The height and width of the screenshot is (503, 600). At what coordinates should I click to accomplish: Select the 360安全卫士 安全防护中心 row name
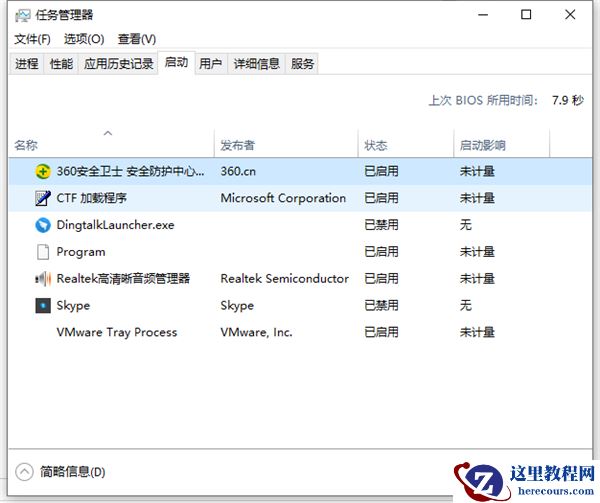130,171
